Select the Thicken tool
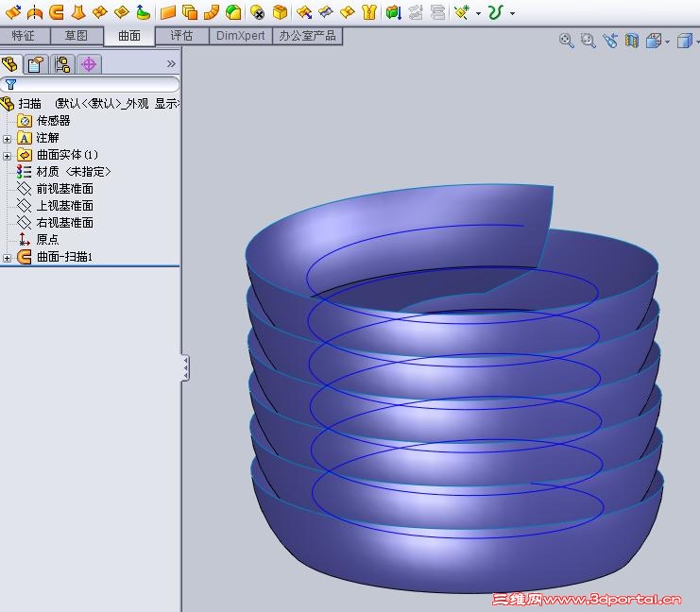 pos(394,12)
